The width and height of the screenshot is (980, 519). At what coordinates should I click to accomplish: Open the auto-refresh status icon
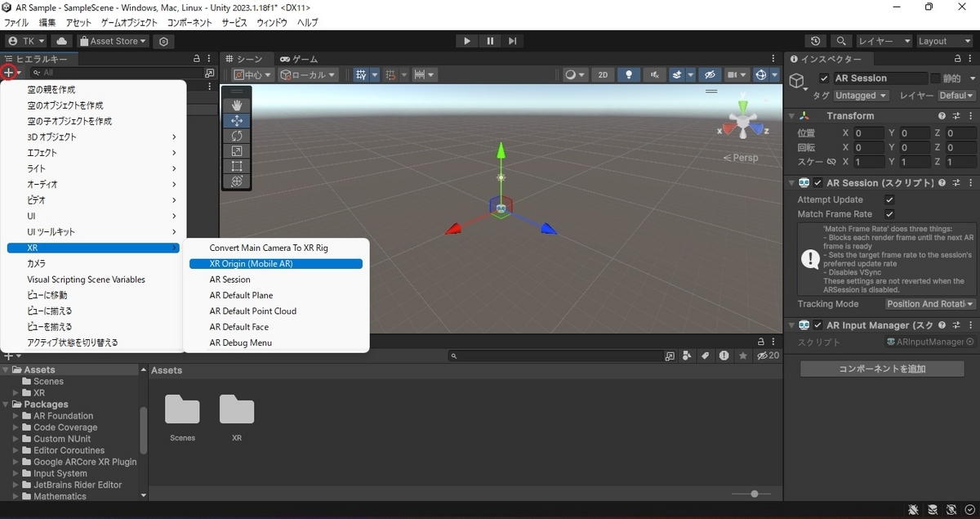(950, 510)
